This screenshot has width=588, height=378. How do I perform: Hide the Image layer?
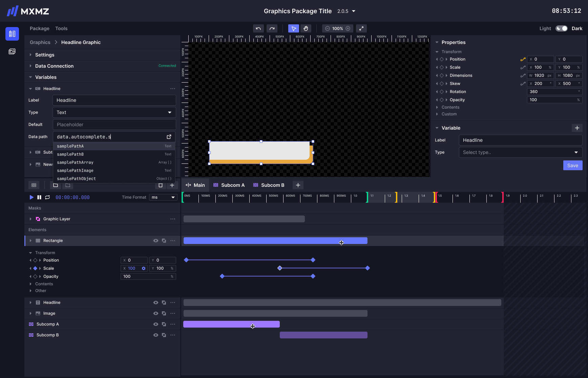coord(156,313)
